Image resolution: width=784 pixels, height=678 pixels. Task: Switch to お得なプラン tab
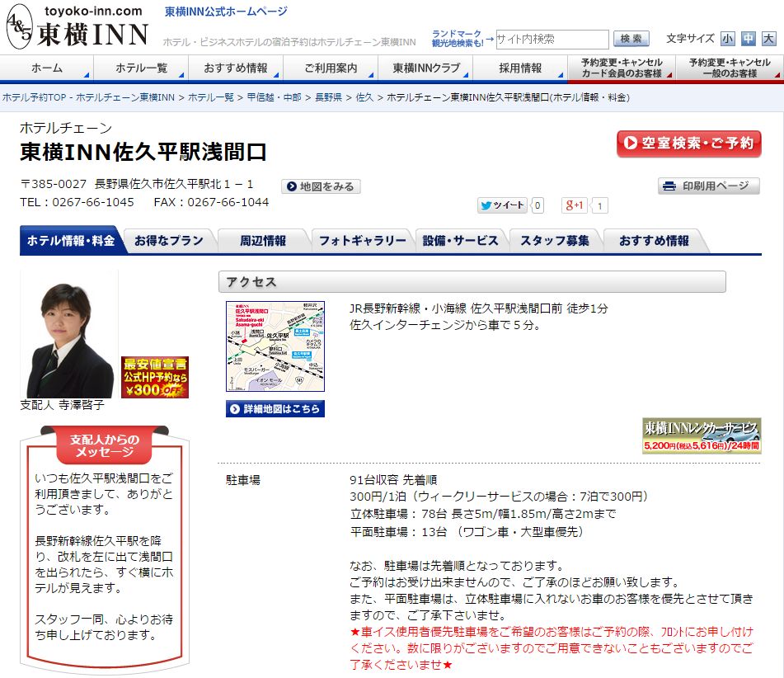pyautogui.click(x=169, y=241)
